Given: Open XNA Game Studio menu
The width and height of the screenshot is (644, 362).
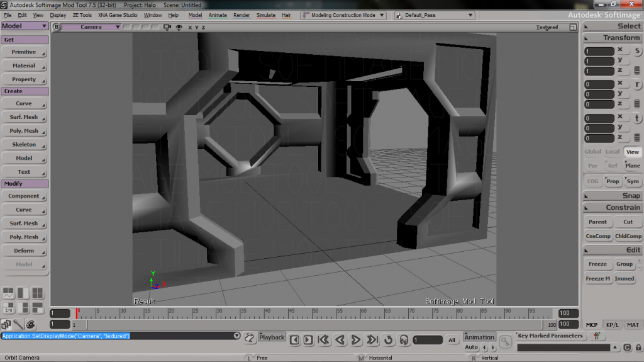Looking at the screenshot, I should coord(118,15).
